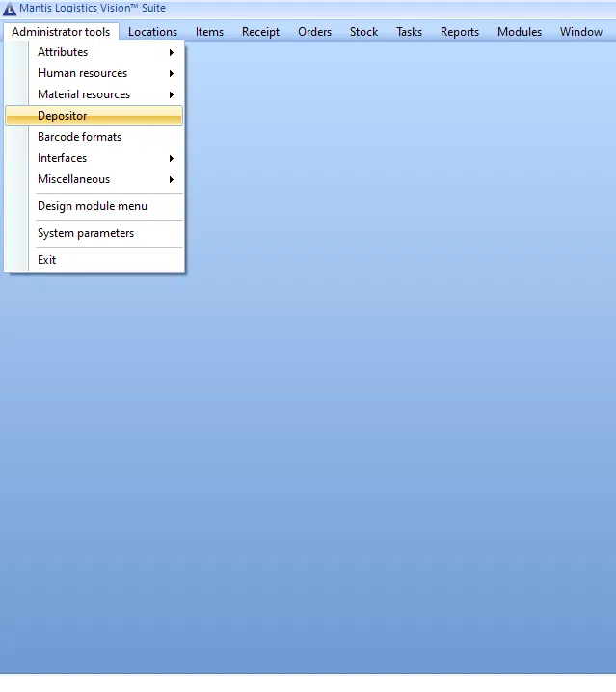The width and height of the screenshot is (616, 692).
Task: Expand the Human resources submenu
Action: pos(82,73)
